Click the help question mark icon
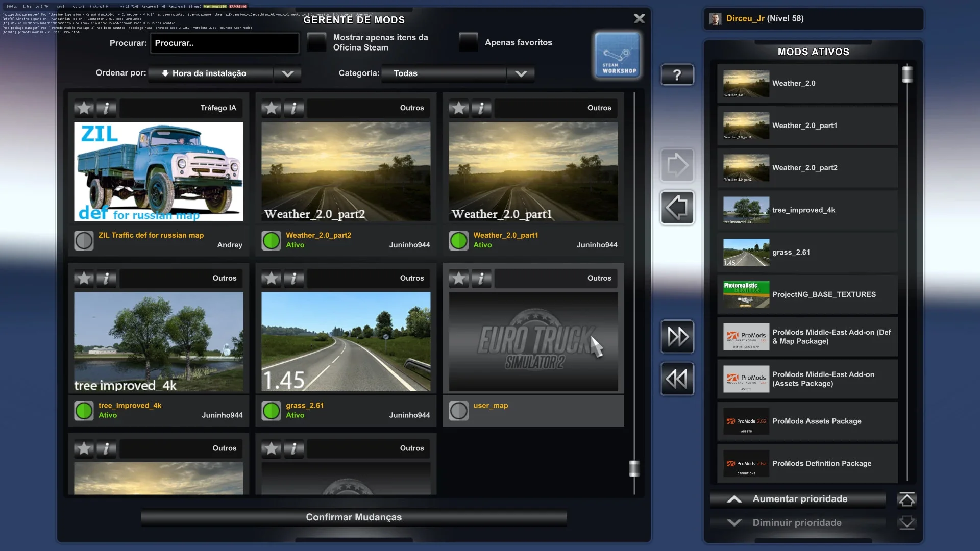 (x=677, y=74)
